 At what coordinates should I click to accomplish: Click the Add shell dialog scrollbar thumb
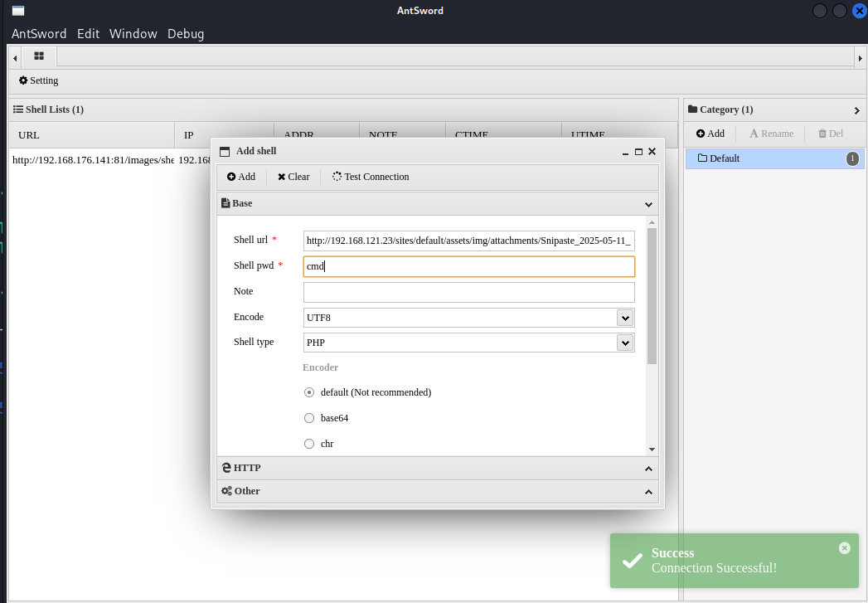pyautogui.click(x=652, y=295)
